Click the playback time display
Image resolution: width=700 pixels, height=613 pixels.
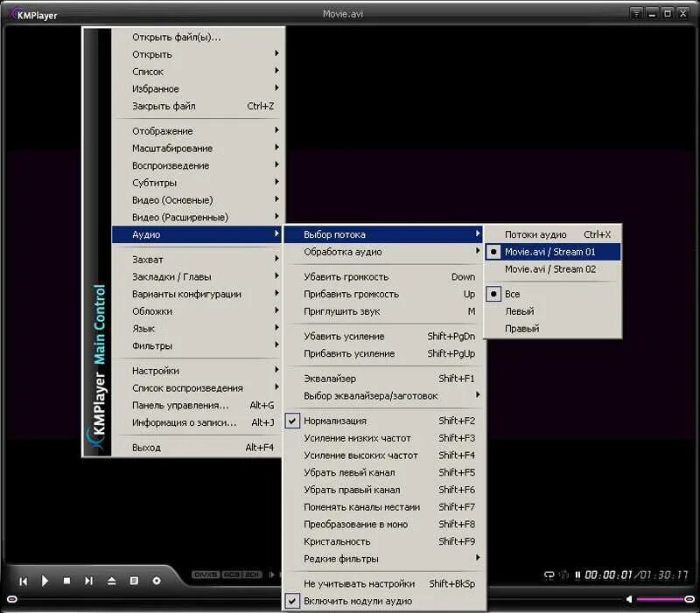click(x=636, y=575)
